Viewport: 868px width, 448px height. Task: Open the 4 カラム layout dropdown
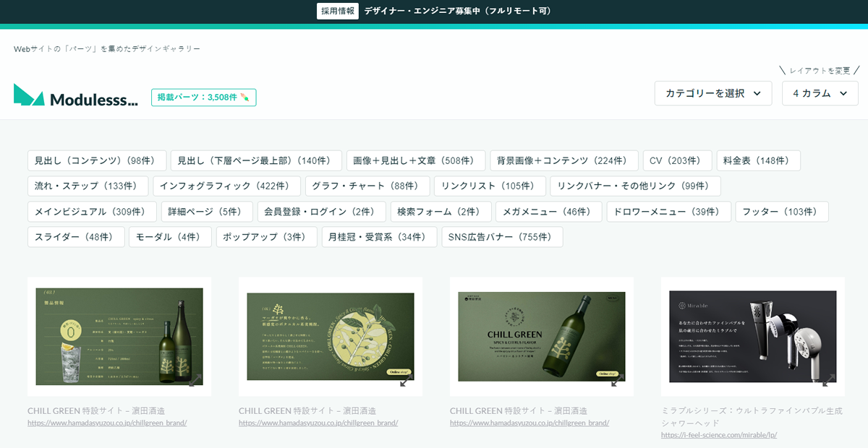pyautogui.click(x=820, y=93)
